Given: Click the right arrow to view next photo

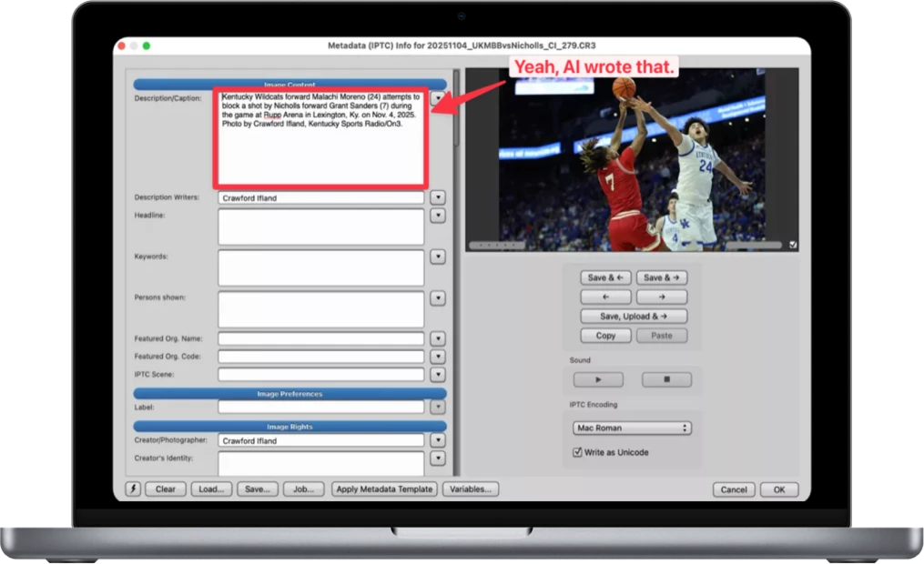Looking at the screenshot, I should [661, 296].
